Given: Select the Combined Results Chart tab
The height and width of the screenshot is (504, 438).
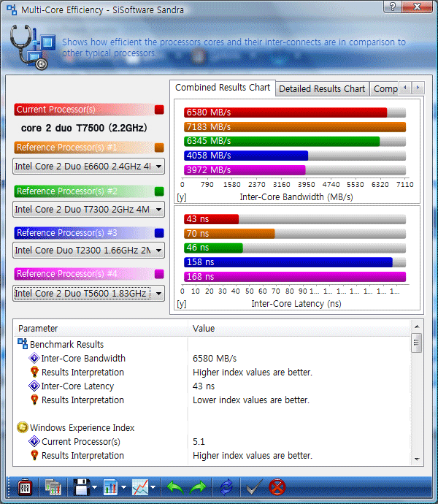Looking at the screenshot, I should [x=223, y=88].
